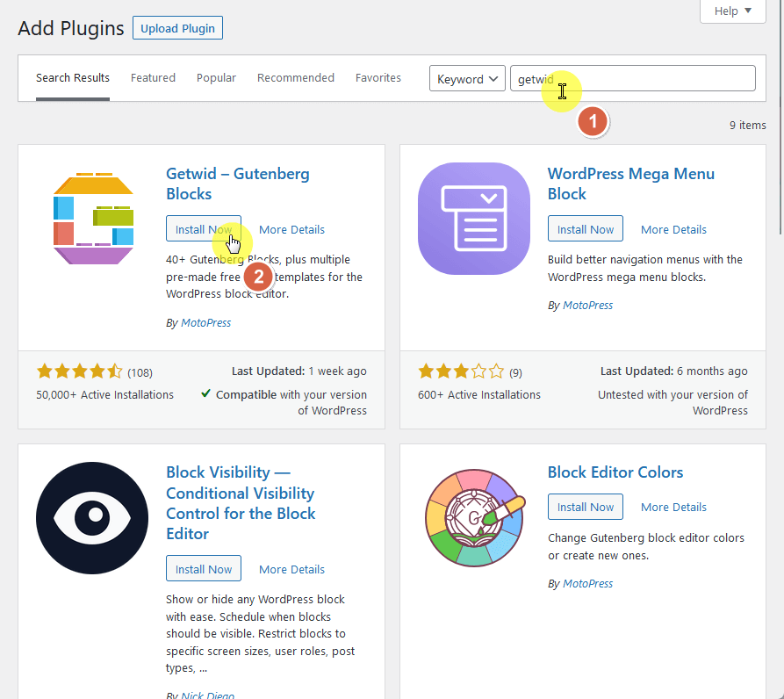Open the WordPress Mega Menu Block title
The image size is (784, 699).
tap(631, 184)
